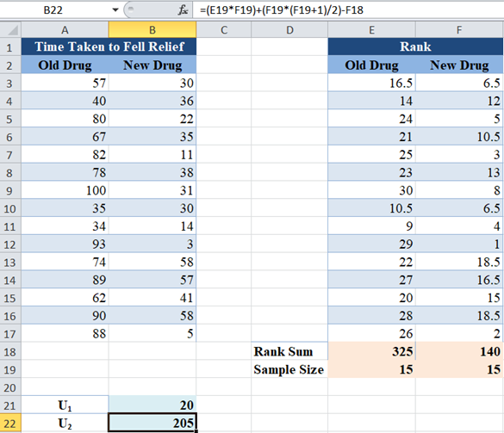Select cell A5 with value 80
504x433 pixels.
[x=65, y=119]
